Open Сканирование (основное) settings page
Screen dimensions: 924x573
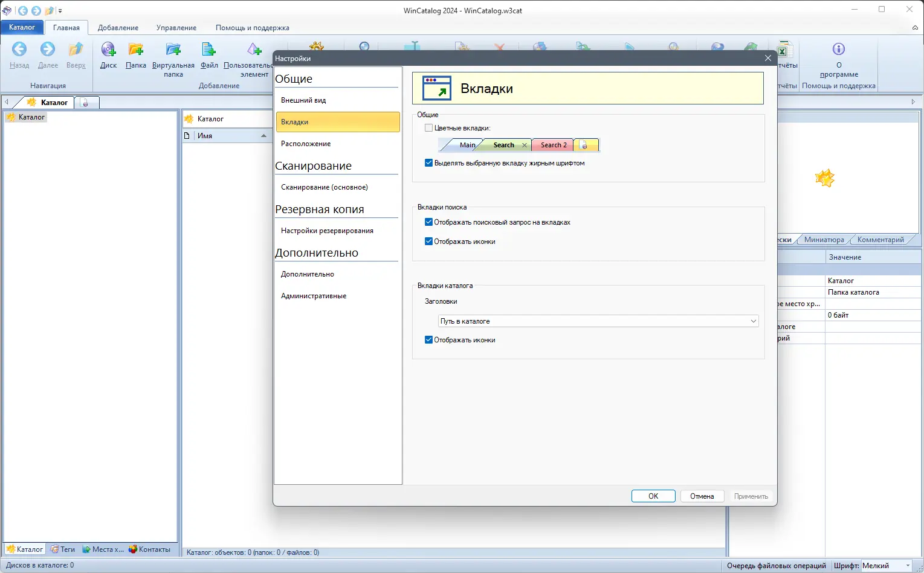click(x=338, y=187)
